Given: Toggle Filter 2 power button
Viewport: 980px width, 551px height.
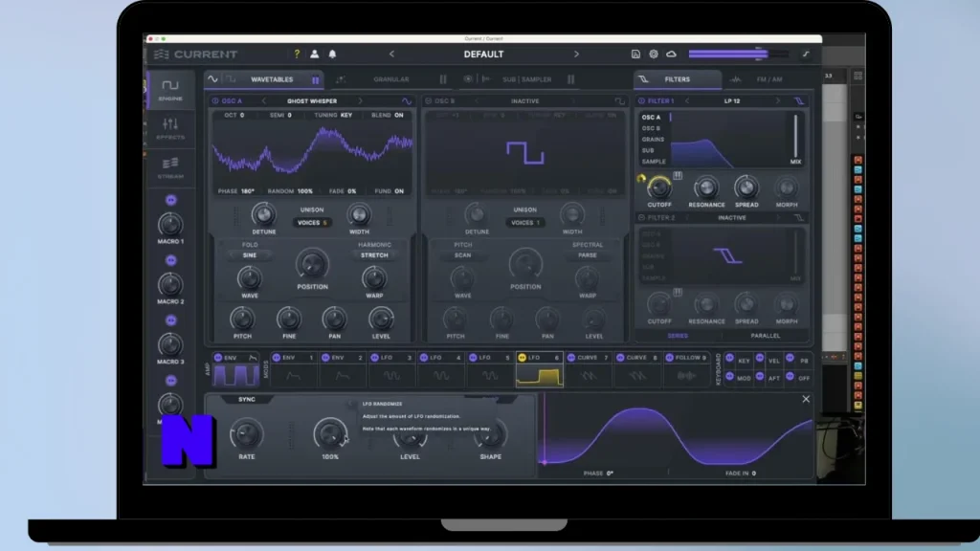Looking at the screenshot, I should point(641,218).
